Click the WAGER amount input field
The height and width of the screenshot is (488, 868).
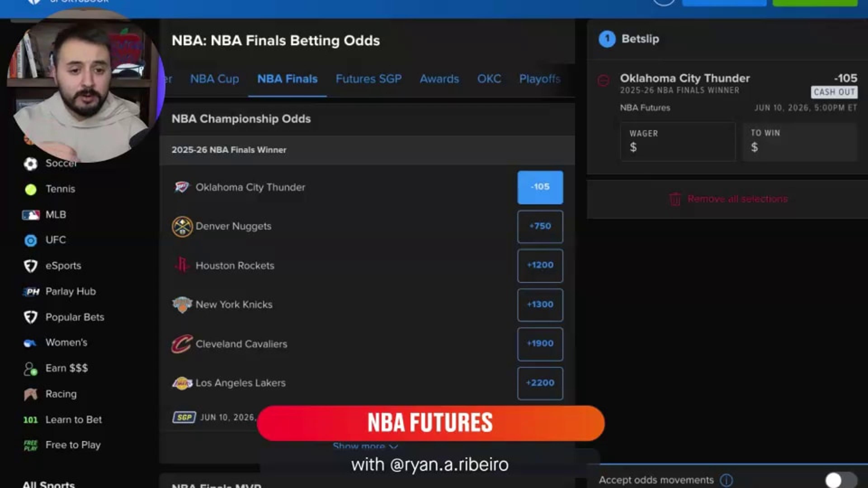coord(678,141)
